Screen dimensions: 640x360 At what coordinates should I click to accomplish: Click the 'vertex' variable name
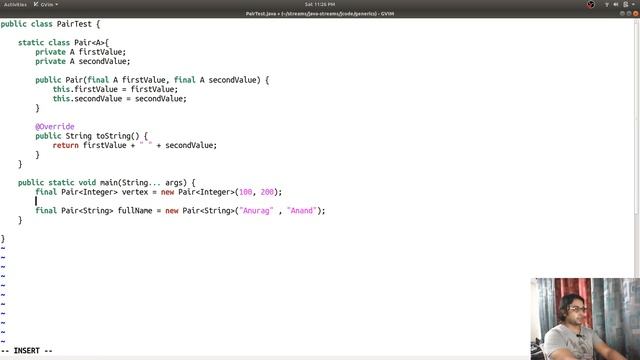point(135,192)
